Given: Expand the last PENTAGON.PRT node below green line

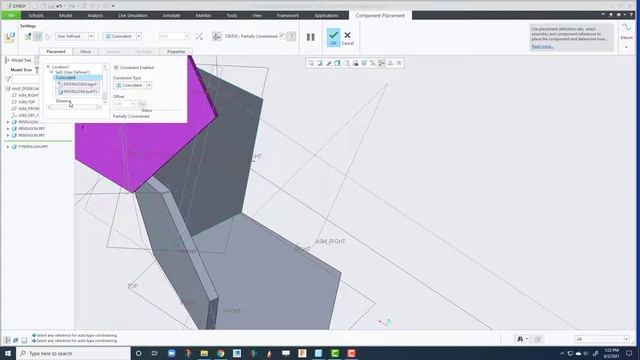Looking at the screenshot, I should point(8,147).
